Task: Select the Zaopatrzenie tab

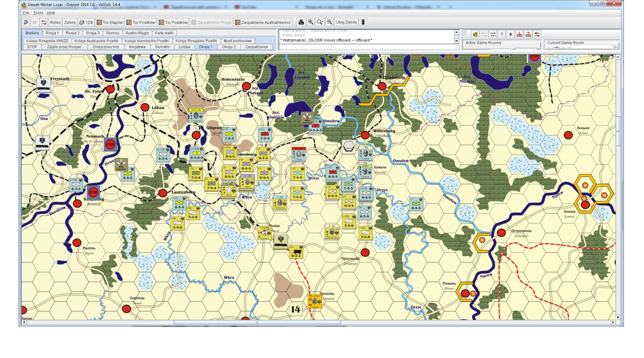Action: (x=257, y=47)
